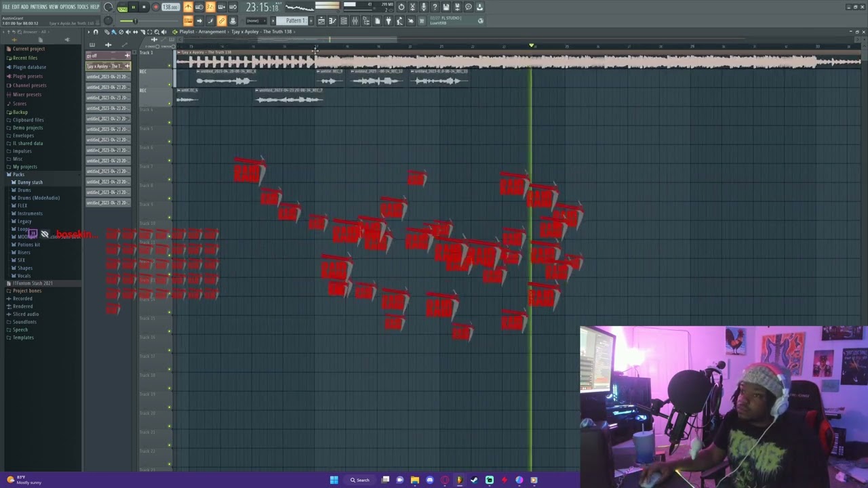Expand the Plugin database folder
This screenshot has height=488, width=868.
(28, 67)
